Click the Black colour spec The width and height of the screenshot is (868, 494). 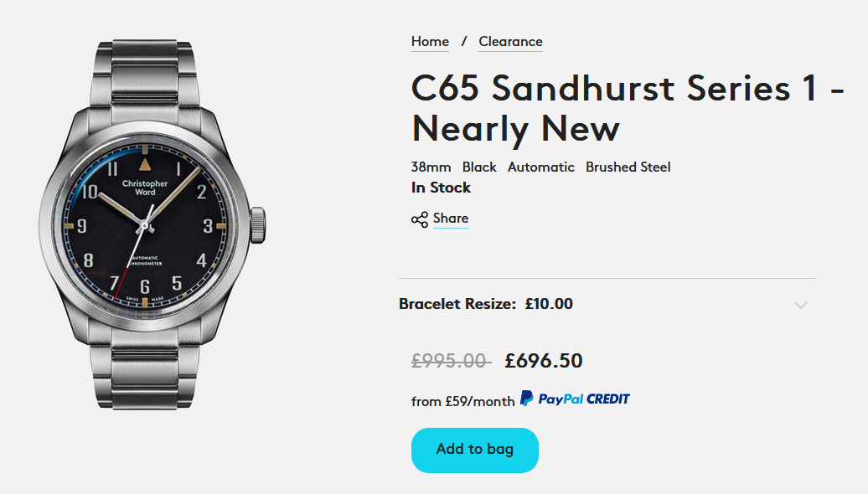click(x=479, y=167)
